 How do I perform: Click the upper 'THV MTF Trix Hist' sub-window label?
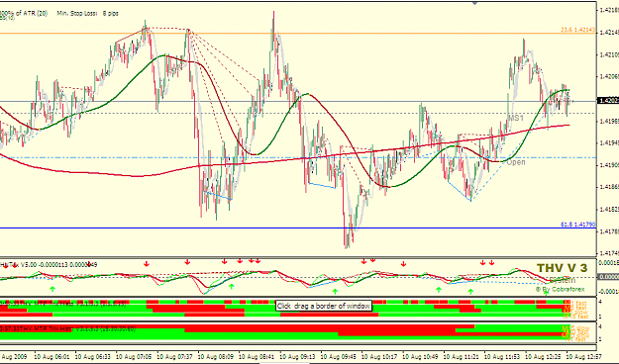pos(63,304)
